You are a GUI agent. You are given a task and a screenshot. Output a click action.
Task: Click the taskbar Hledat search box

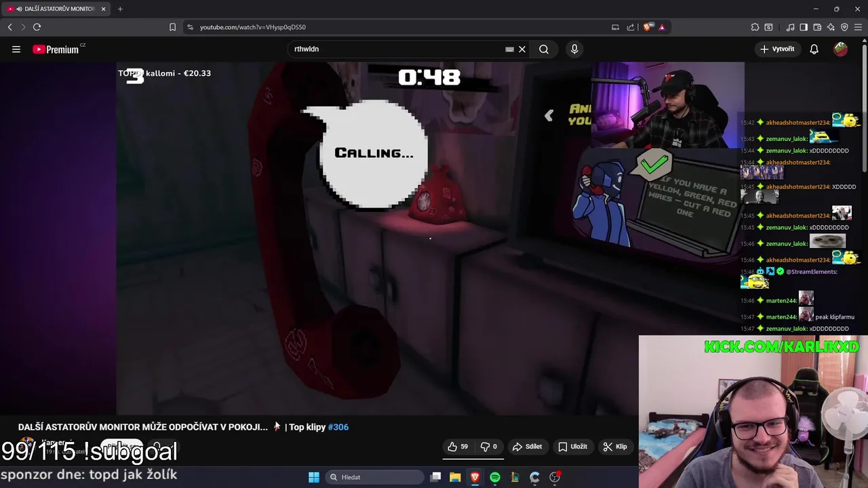[x=374, y=477]
